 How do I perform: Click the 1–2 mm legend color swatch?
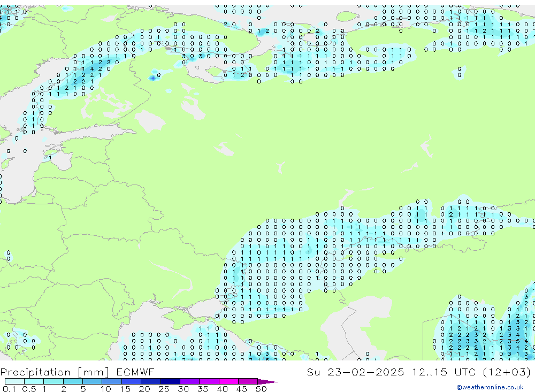click(53, 381)
